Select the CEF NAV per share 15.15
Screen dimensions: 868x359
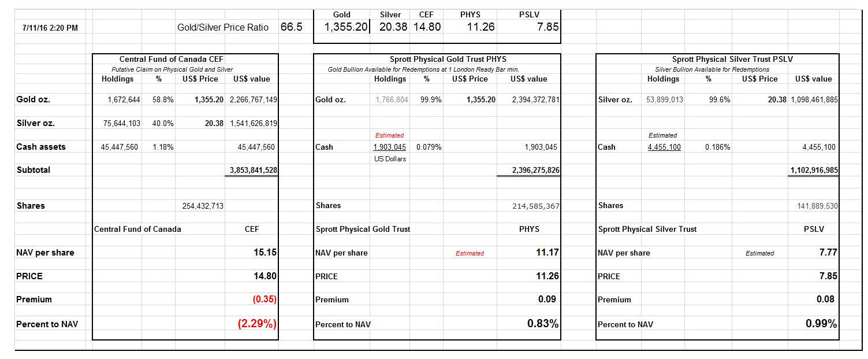coord(265,253)
